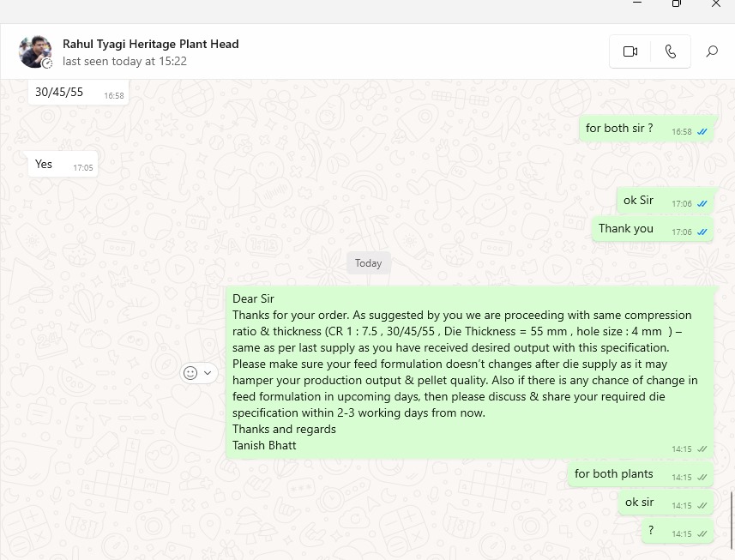This screenshot has width=735, height=560.
Task: Click grey delivery ticks on "for both plants"
Action: tap(702, 478)
